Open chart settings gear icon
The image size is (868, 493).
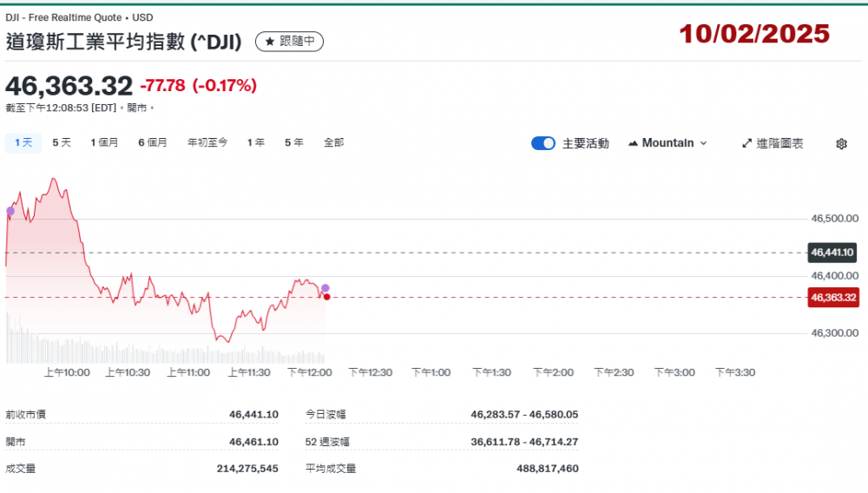(x=841, y=144)
